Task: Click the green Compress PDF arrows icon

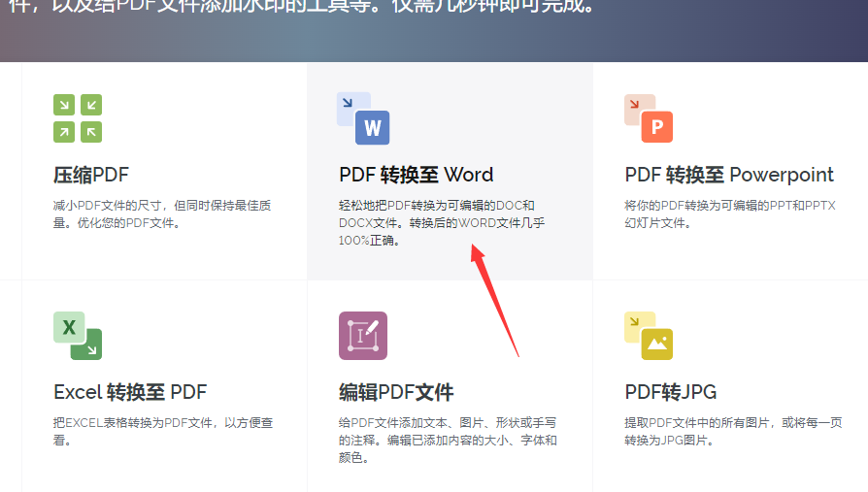Action: tap(78, 118)
